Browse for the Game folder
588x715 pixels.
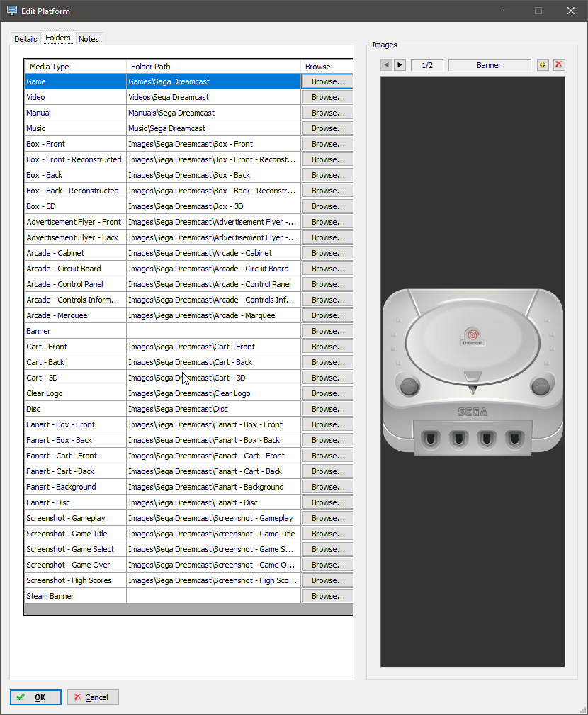pyautogui.click(x=327, y=81)
